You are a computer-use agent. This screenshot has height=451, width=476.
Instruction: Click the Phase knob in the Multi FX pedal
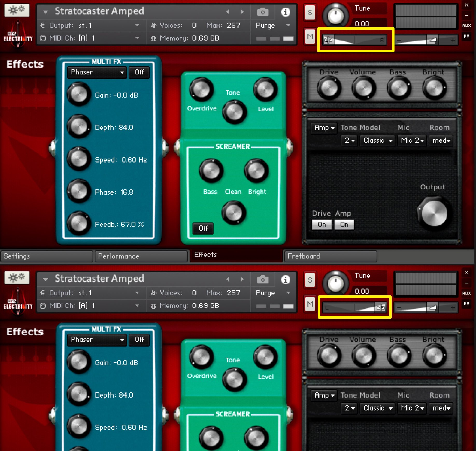[x=79, y=191]
